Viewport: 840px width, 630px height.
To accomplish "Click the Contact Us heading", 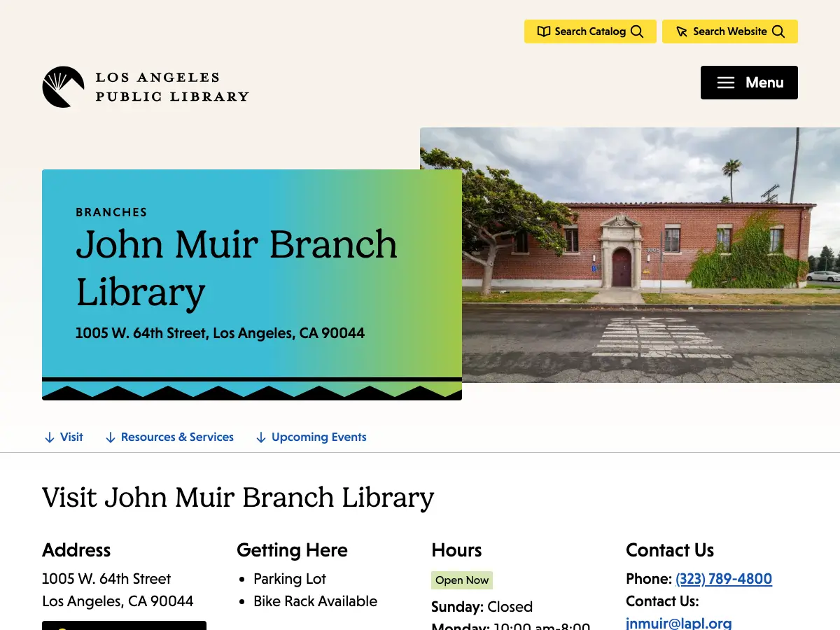I will click(x=670, y=550).
